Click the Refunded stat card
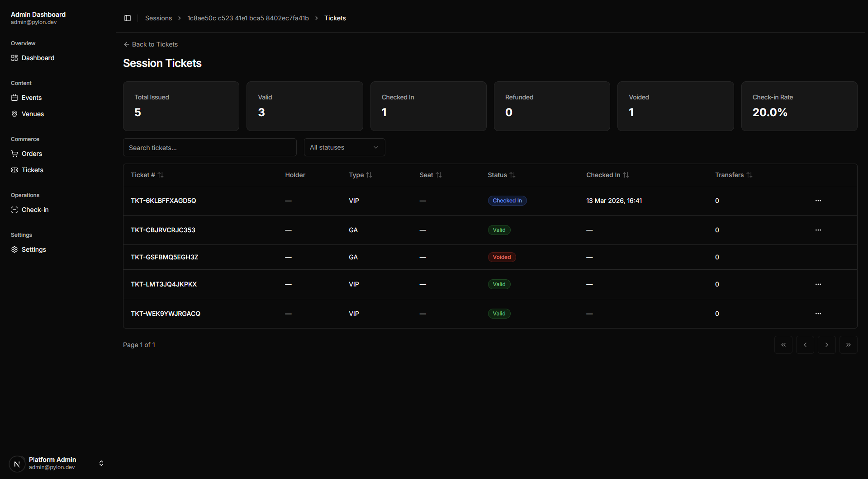Viewport: 868px width, 479px height. point(552,106)
